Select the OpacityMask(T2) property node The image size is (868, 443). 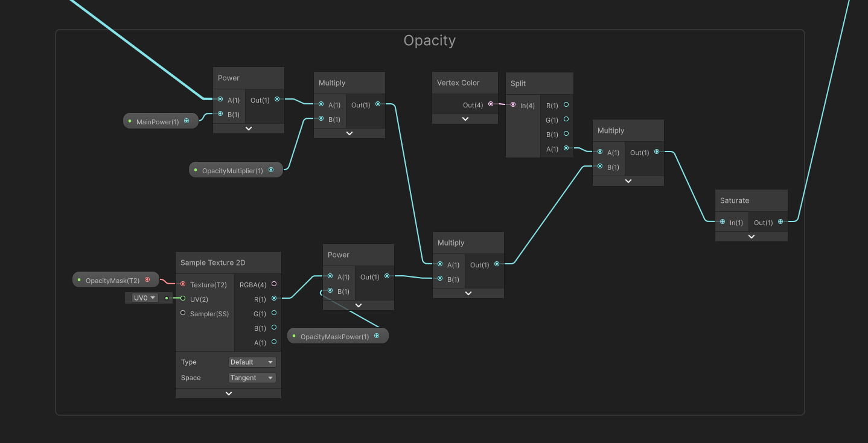point(112,281)
